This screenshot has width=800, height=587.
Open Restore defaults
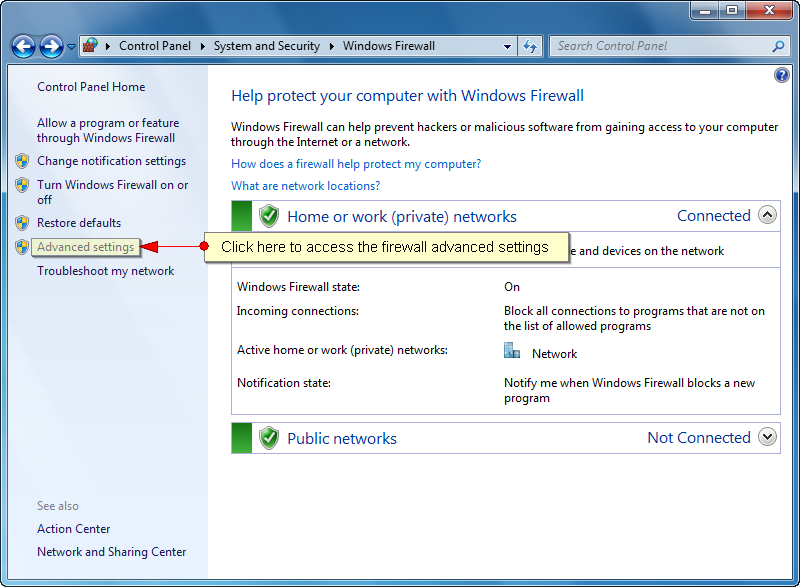[x=79, y=223]
